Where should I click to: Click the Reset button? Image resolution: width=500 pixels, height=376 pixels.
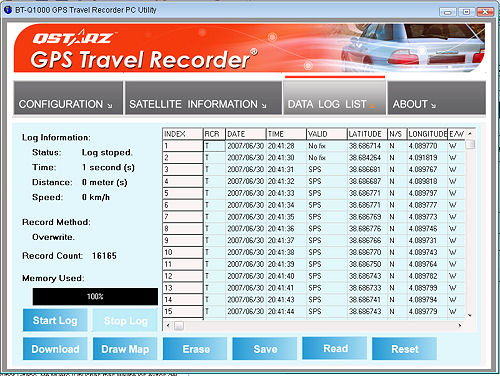click(405, 349)
